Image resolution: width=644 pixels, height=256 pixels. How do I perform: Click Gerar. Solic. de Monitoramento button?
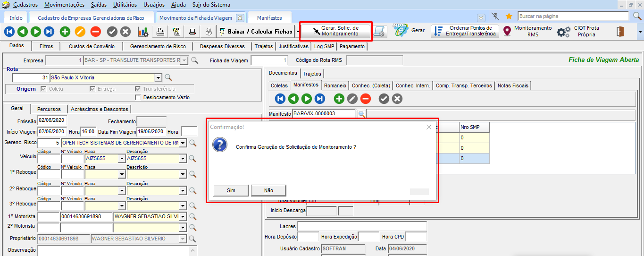coord(336,31)
